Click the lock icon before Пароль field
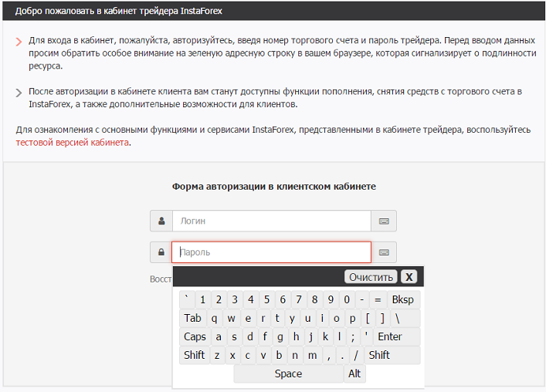This screenshot has width=546, height=392. 161,252
